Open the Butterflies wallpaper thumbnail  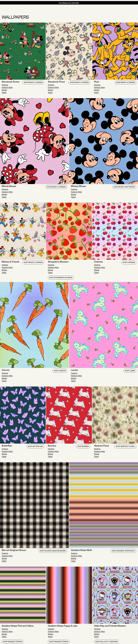[x=23, y=415]
